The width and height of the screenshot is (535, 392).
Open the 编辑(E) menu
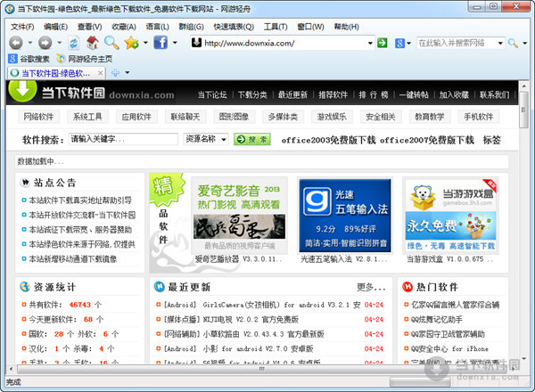(x=55, y=27)
